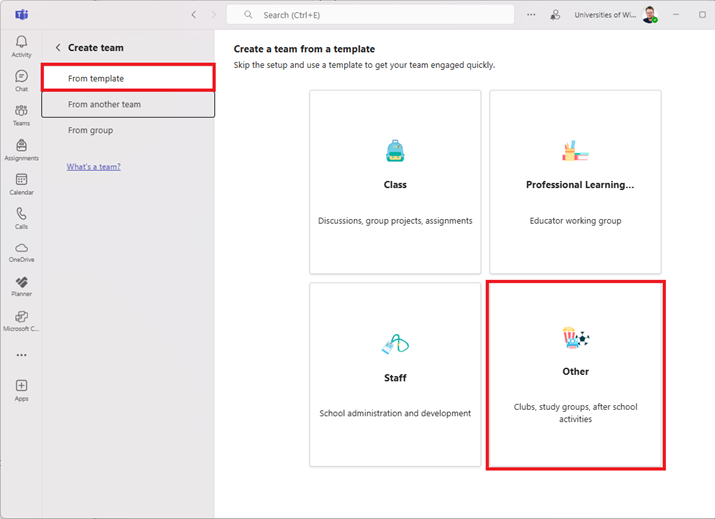This screenshot has height=519, width=715.
Task: Click the Search box
Action: coord(370,15)
